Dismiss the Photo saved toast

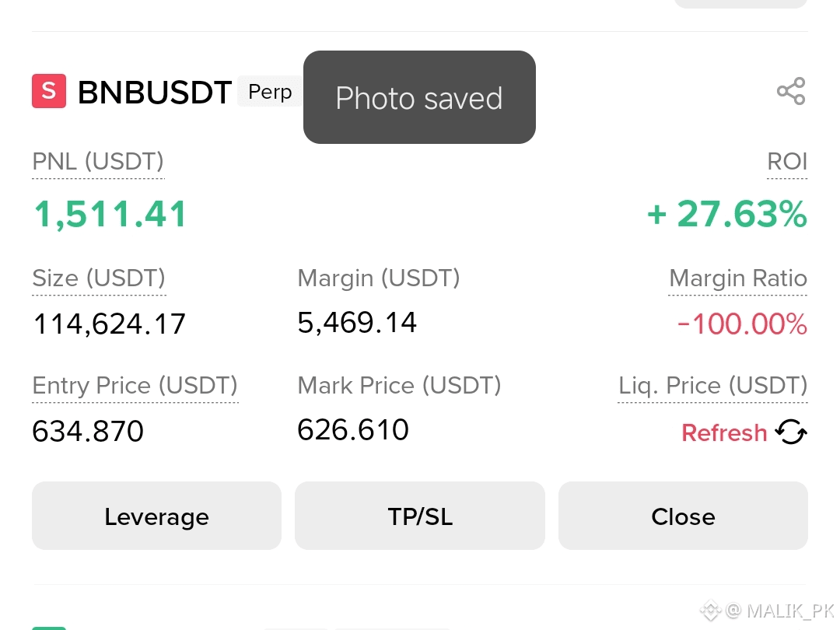pos(419,97)
